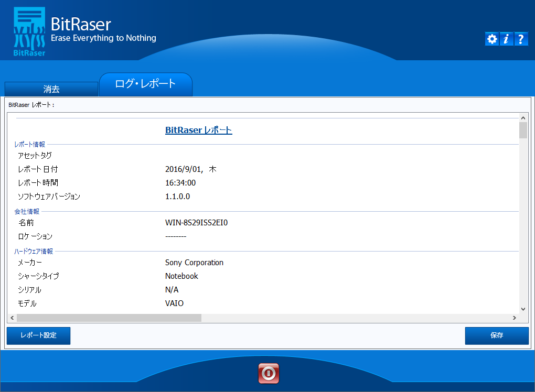Click the horizontal scrollbar thumb
The height and width of the screenshot is (392, 535).
109,318
